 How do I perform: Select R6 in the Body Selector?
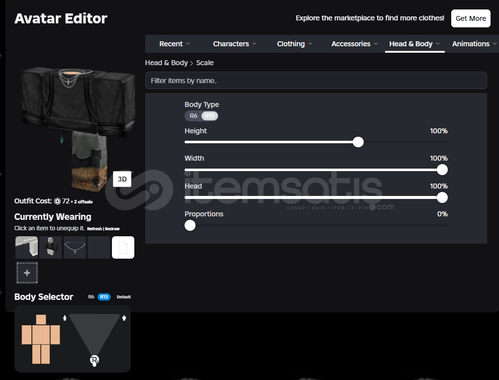[91, 297]
